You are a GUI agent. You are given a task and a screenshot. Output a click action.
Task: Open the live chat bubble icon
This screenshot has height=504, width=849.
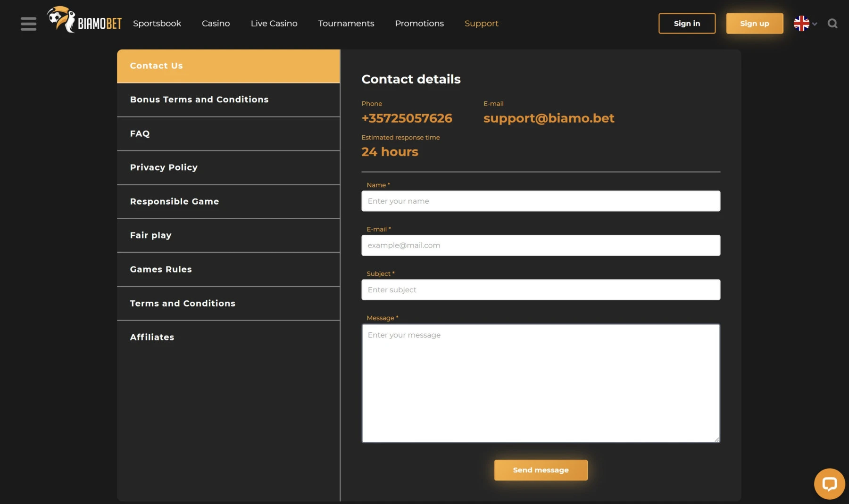coord(829,484)
